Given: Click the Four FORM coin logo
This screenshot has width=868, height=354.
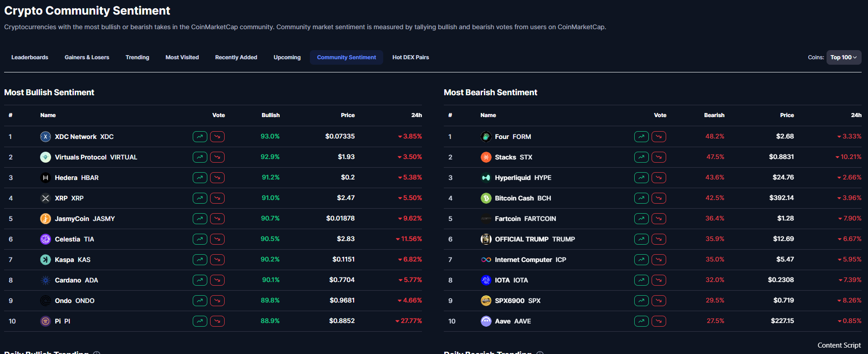Looking at the screenshot, I should tap(486, 137).
